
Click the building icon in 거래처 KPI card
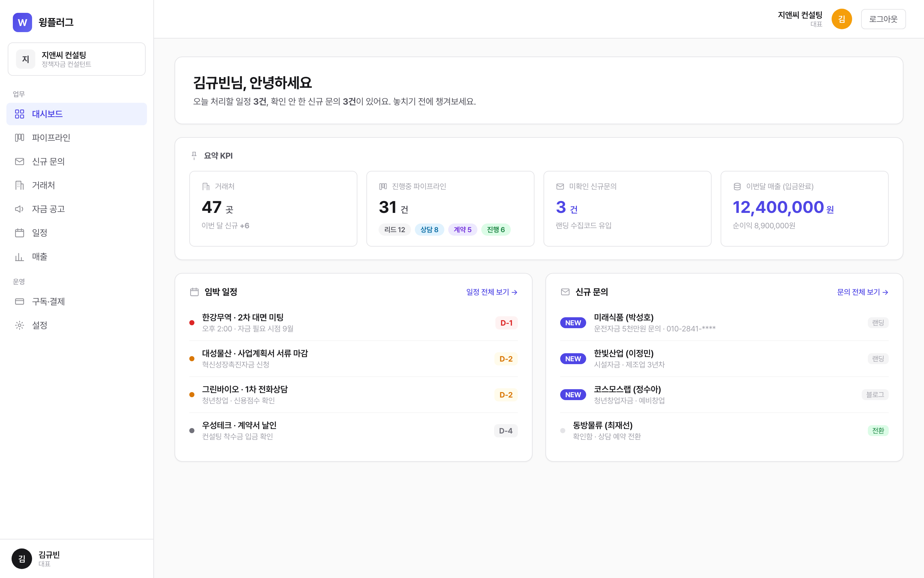pos(206,187)
